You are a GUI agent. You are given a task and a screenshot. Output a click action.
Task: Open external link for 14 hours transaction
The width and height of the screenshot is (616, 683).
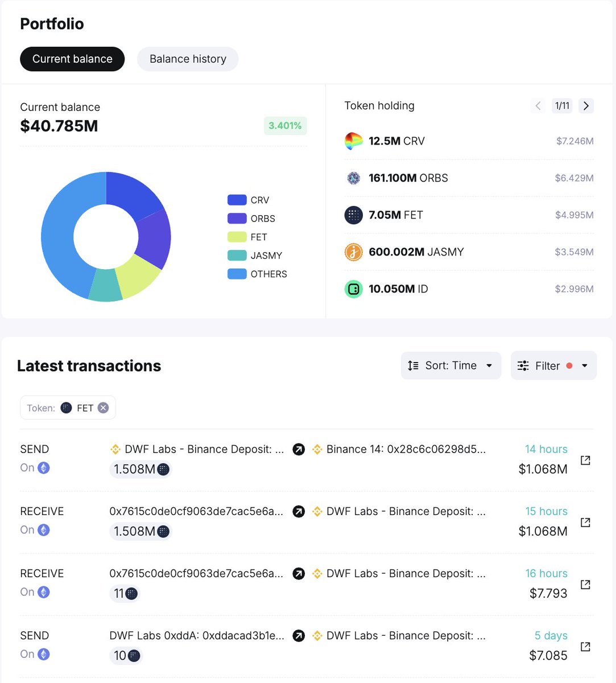pos(585,460)
